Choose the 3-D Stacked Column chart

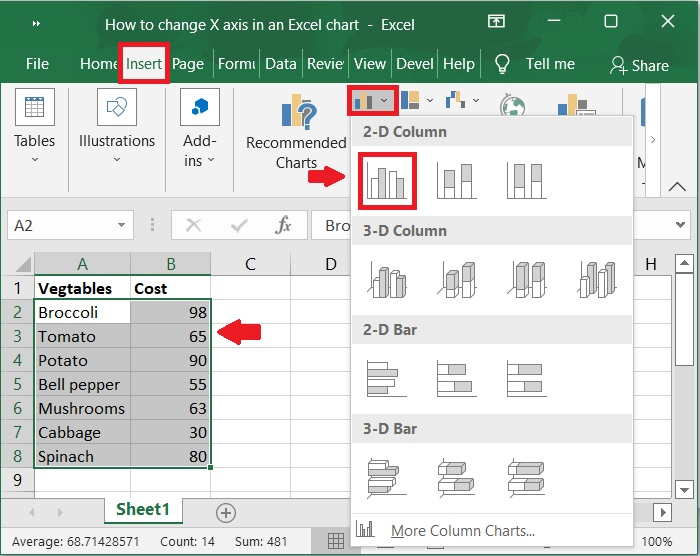click(x=457, y=280)
